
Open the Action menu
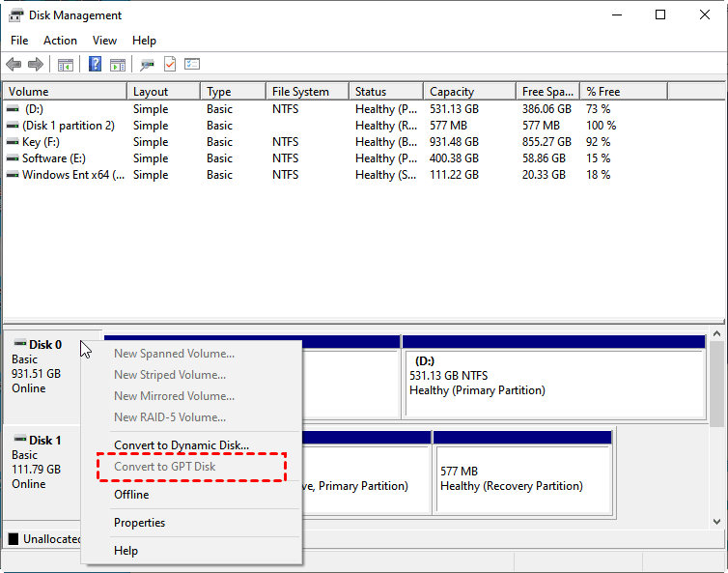point(61,41)
